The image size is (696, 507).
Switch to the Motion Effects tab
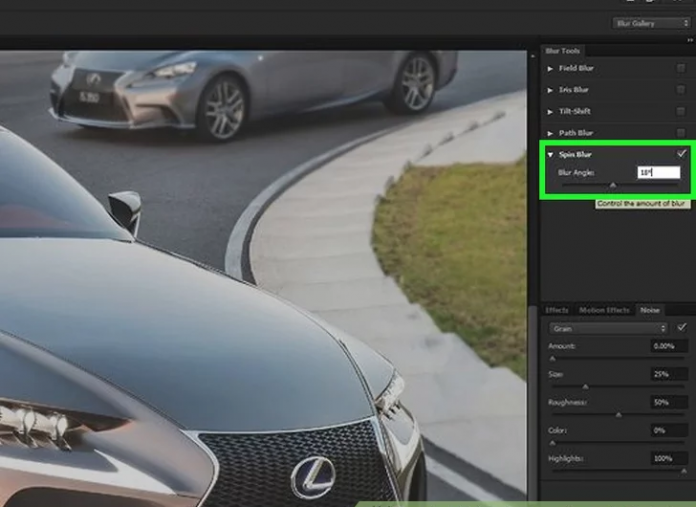coord(604,310)
